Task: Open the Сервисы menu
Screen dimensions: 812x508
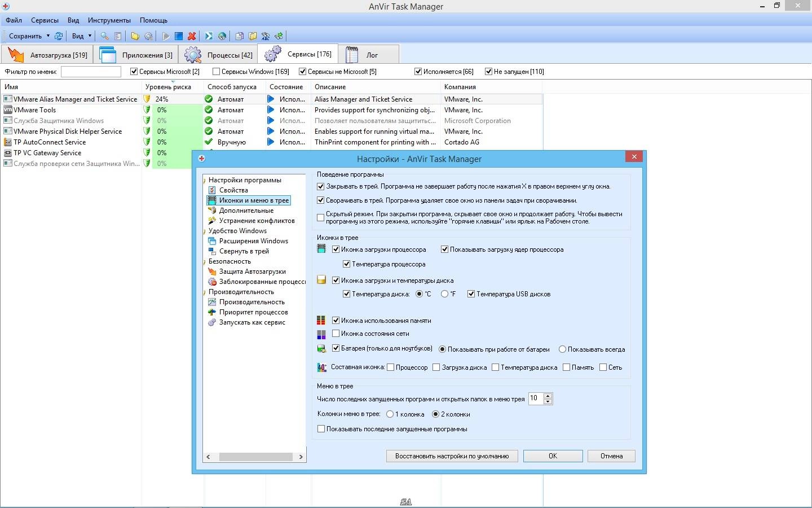Action: (45, 20)
